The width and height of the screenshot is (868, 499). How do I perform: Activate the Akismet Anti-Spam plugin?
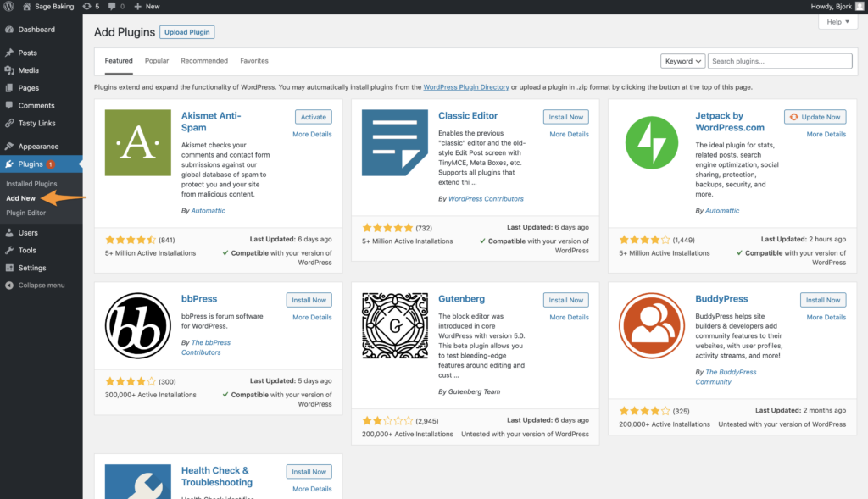click(x=314, y=117)
